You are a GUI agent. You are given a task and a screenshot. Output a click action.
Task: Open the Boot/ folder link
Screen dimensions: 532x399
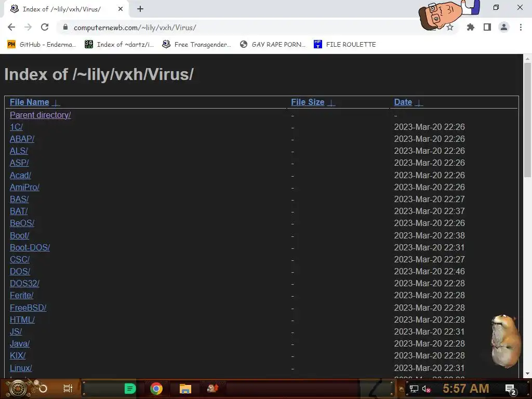tap(19, 235)
